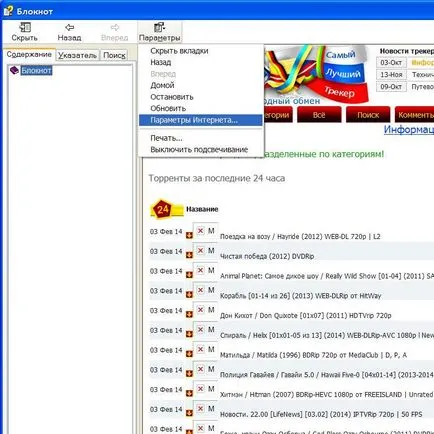Click the Торренты за последние 24 часа heading
Image resolution: width=434 pixels, height=434 pixels.
(217, 178)
